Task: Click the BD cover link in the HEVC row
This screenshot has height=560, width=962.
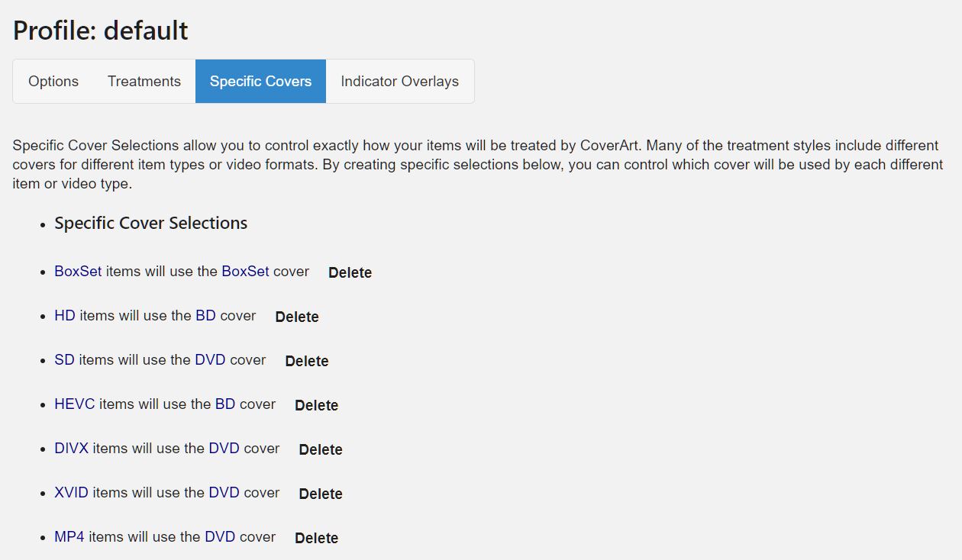Action: tap(225, 404)
